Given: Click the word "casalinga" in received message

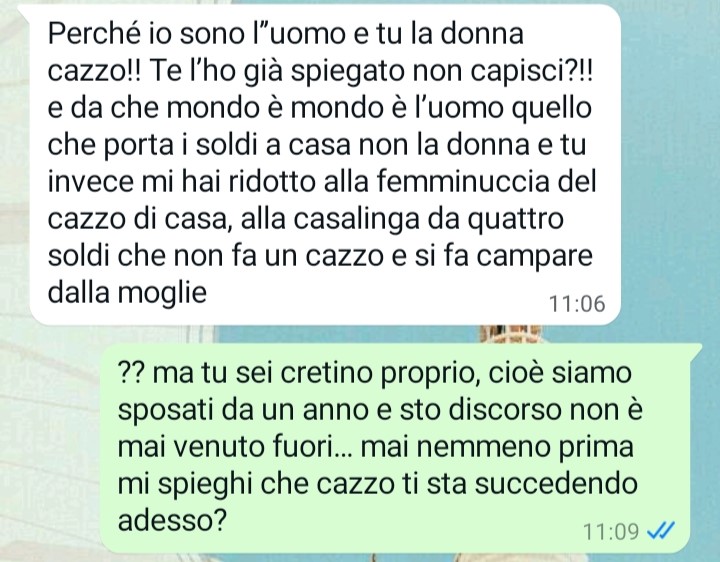Looking at the screenshot, I should (356, 219).
